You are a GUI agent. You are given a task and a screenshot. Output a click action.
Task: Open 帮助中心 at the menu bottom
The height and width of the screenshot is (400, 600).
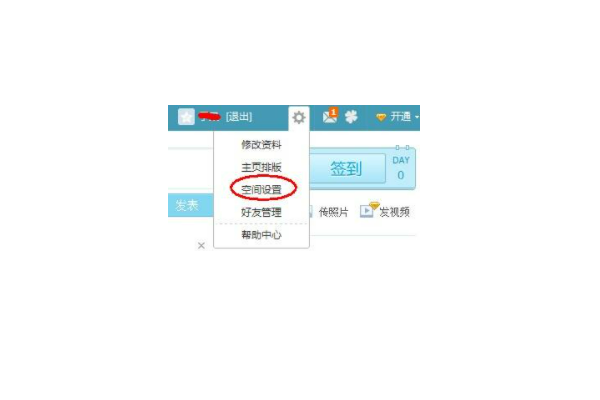pyautogui.click(x=261, y=235)
